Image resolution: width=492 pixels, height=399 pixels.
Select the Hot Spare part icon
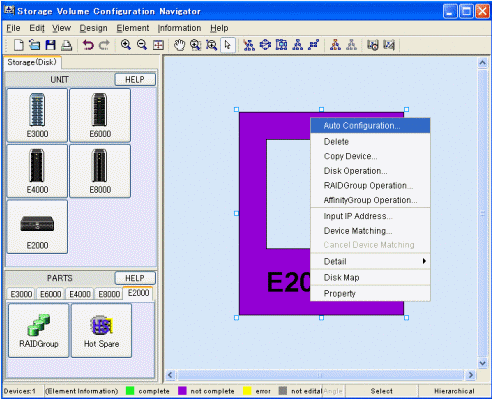tap(101, 330)
